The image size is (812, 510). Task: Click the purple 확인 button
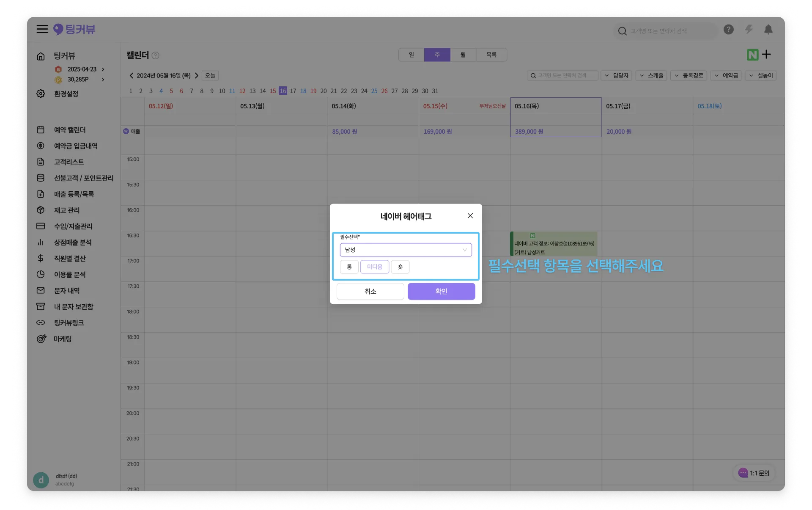[x=441, y=292]
